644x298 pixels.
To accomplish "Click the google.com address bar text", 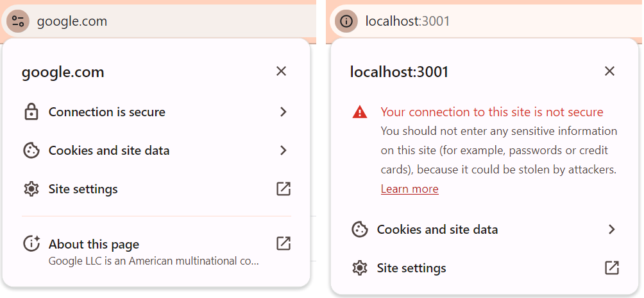I will [72, 21].
